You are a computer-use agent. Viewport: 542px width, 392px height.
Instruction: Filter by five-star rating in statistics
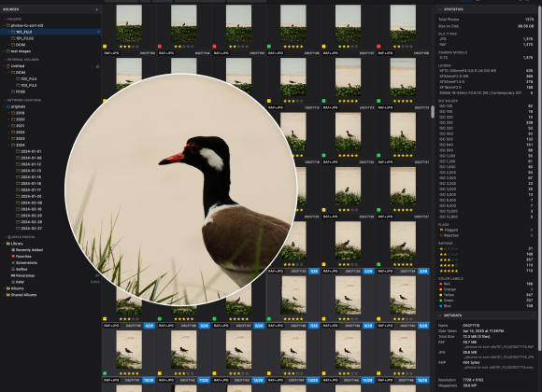[485, 271]
